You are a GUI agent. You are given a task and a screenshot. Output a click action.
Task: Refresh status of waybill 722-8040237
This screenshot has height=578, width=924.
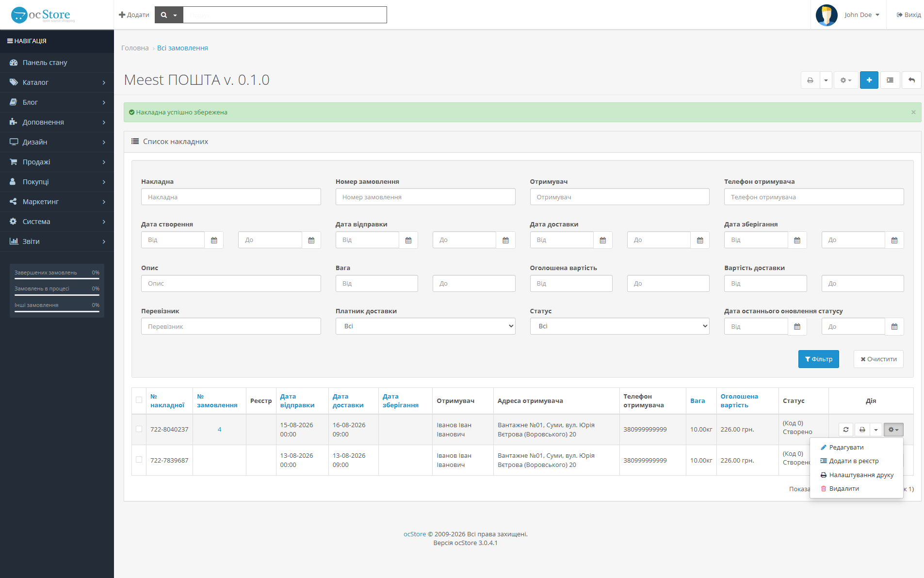(x=846, y=430)
